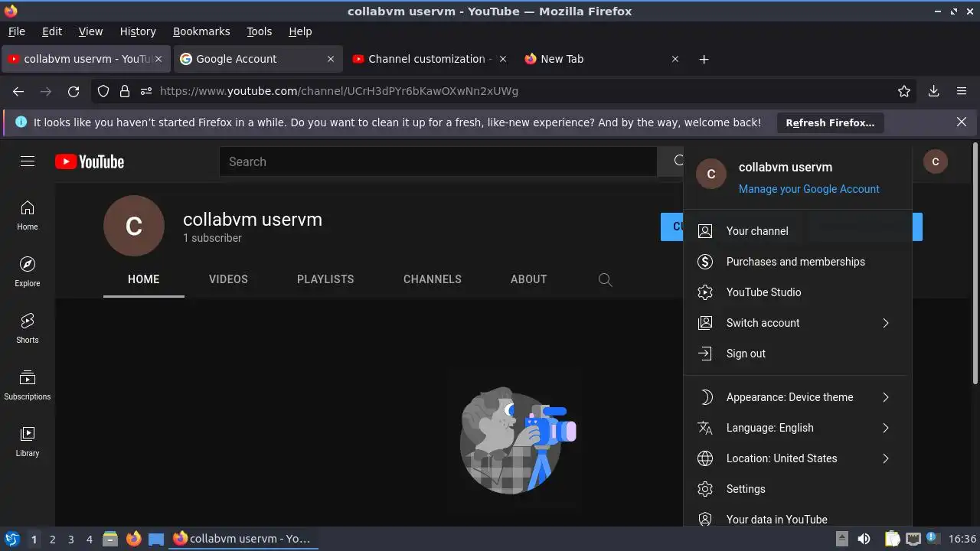Click the Firefox launcher in the taskbar

pyautogui.click(x=134, y=539)
